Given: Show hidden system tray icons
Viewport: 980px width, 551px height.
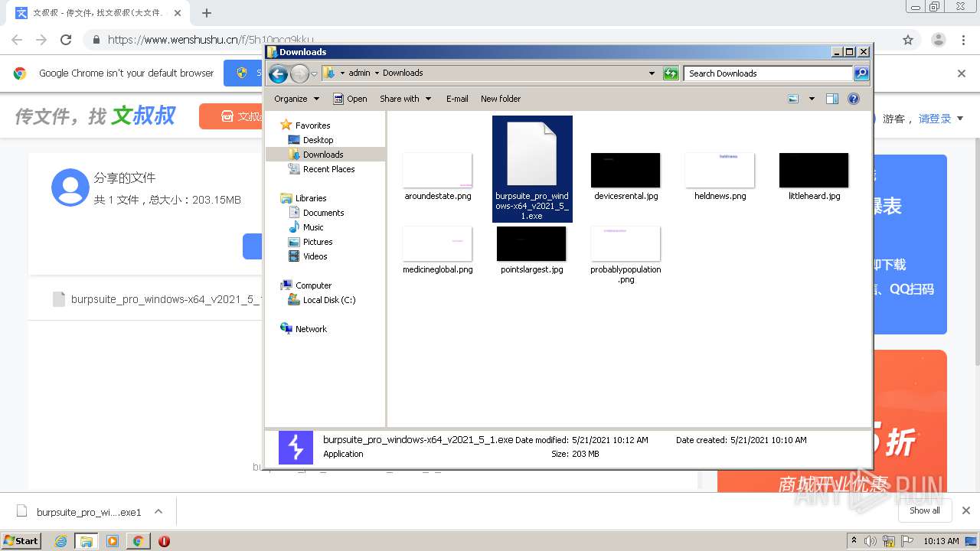Looking at the screenshot, I should tap(854, 541).
